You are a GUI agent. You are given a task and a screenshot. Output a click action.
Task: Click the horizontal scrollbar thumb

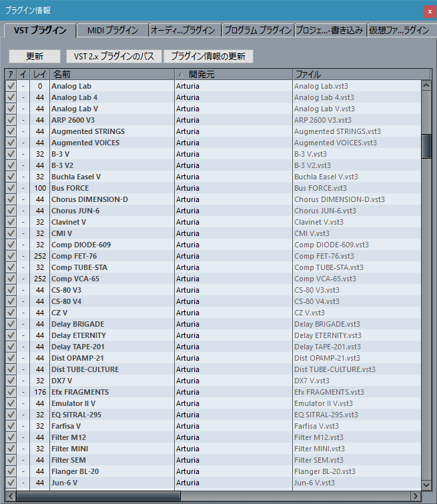98,495
